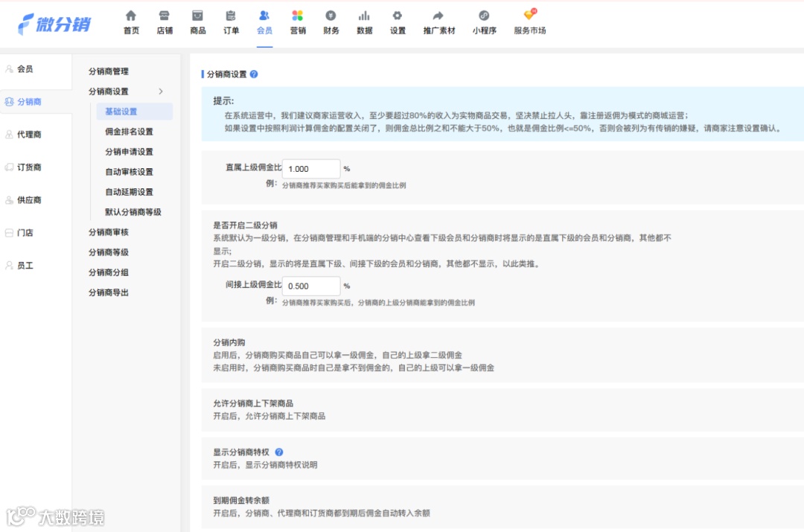Screen dimensions: 804x532
Task: Open 佣金排名设置 submenu item
Action: pyautogui.click(x=130, y=132)
